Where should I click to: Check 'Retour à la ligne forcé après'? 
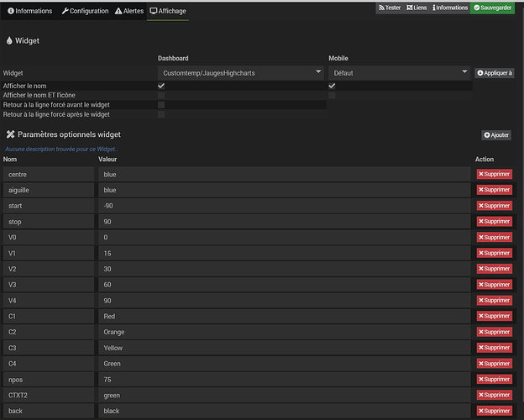pyautogui.click(x=161, y=115)
